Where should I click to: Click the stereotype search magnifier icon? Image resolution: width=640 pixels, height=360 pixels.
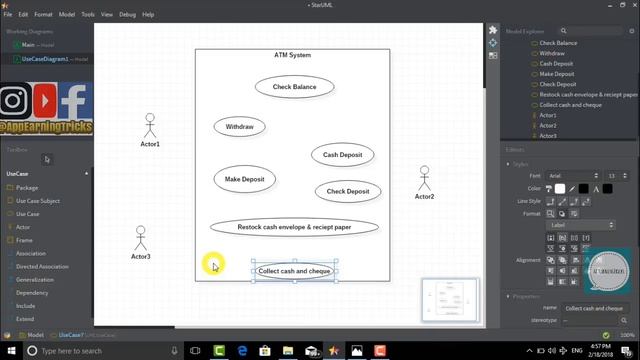click(624, 320)
